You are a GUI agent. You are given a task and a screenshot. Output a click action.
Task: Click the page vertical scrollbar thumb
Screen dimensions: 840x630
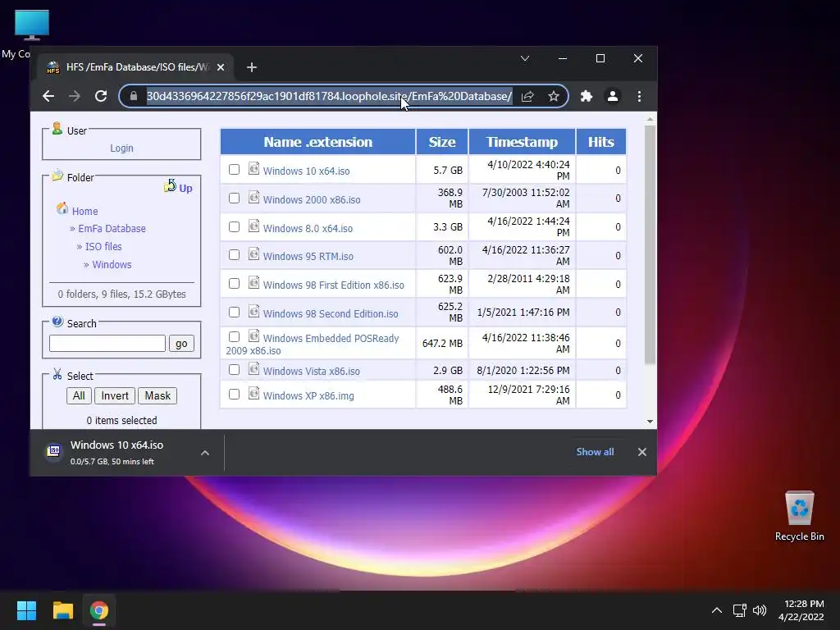click(x=650, y=244)
